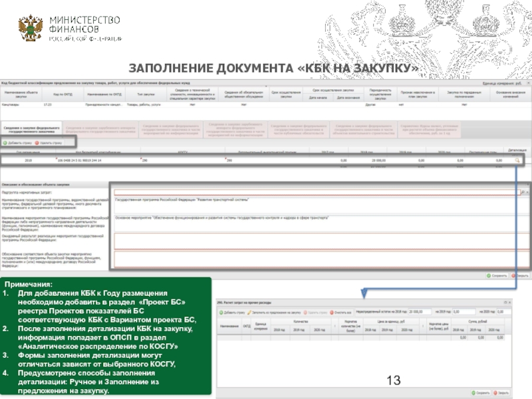The width and height of the screenshot is (532, 399).
Task: Click the Подгруппа нормативных затрат input field
Action: [317, 192]
